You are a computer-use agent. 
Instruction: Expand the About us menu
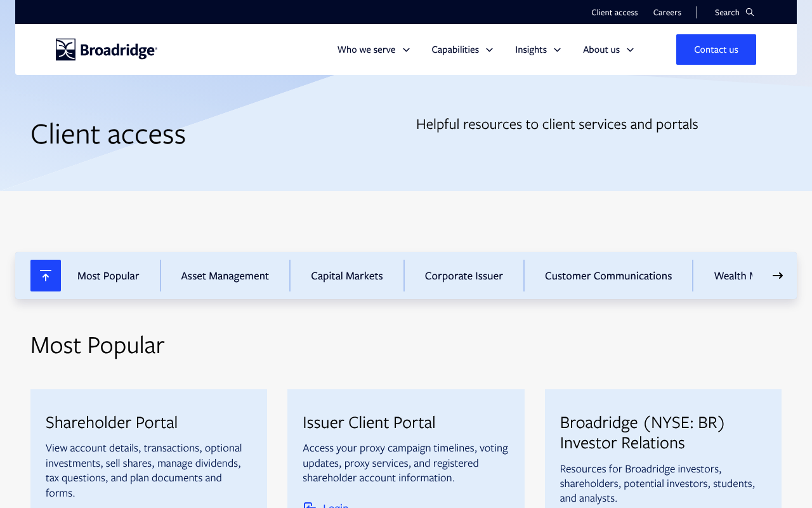coord(608,50)
